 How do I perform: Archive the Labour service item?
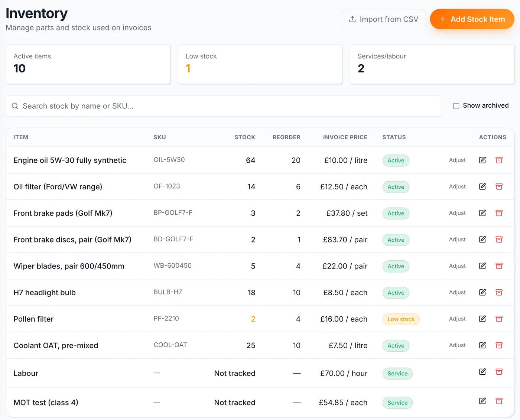[499, 372]
